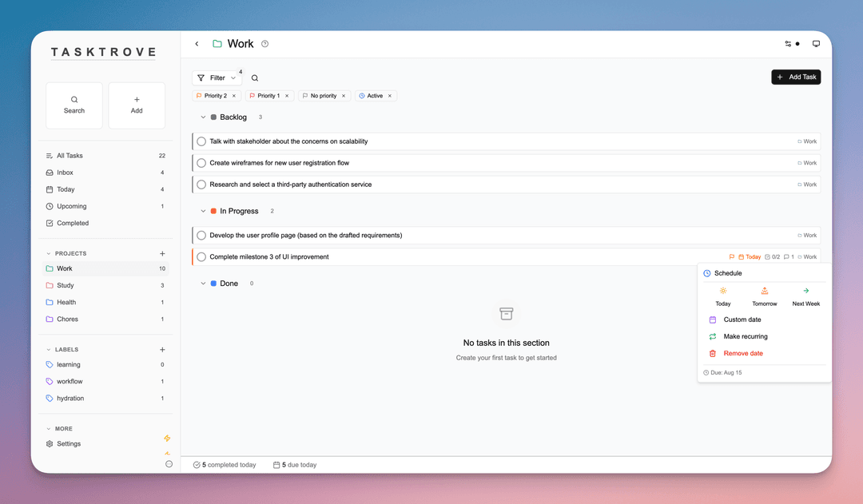Click the Work project title heading

point(241,43)
